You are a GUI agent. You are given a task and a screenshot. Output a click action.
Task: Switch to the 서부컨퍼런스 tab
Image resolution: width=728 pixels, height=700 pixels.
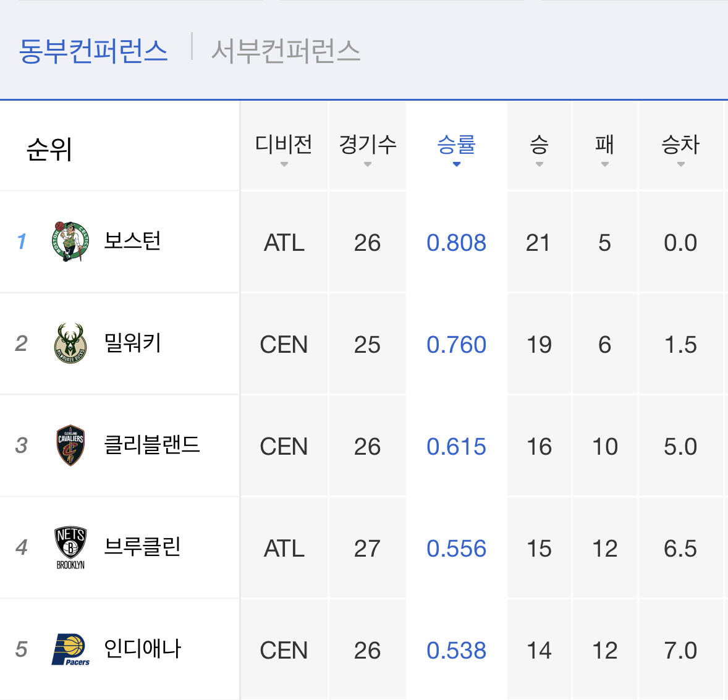(286, 51)
